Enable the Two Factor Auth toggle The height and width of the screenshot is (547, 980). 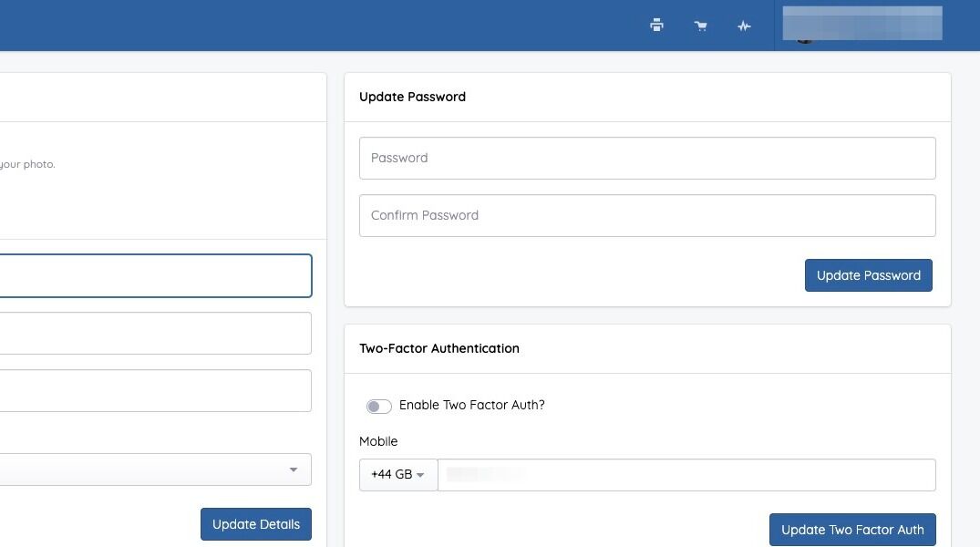(378, 406)
